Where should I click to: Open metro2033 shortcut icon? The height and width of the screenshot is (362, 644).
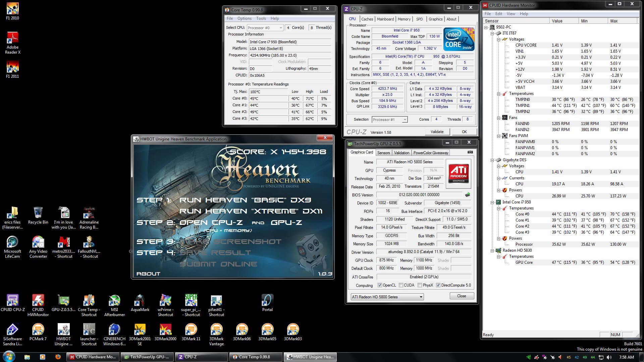63,247
